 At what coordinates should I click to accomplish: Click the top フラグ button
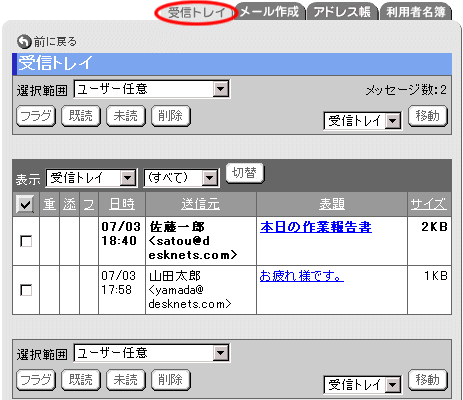(36, 116)
